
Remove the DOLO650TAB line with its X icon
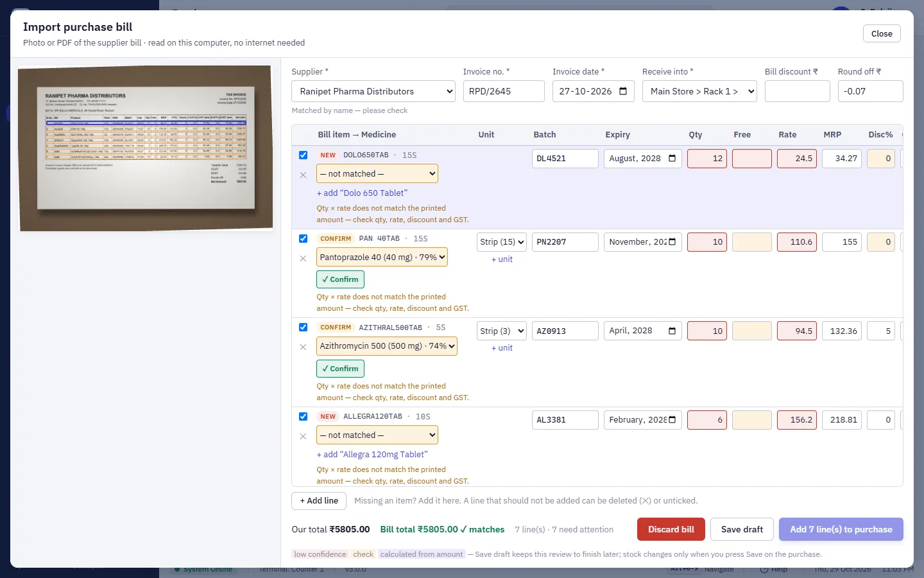(303, 175)
